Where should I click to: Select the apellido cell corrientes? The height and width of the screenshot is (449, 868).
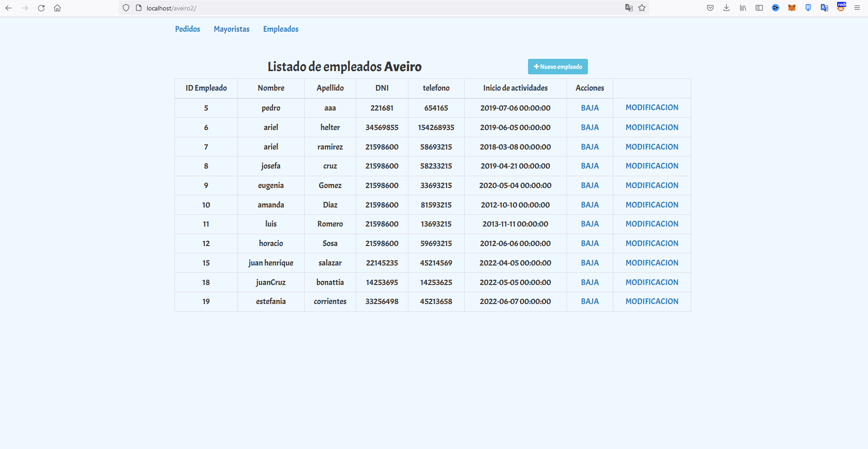coord(330,301)
